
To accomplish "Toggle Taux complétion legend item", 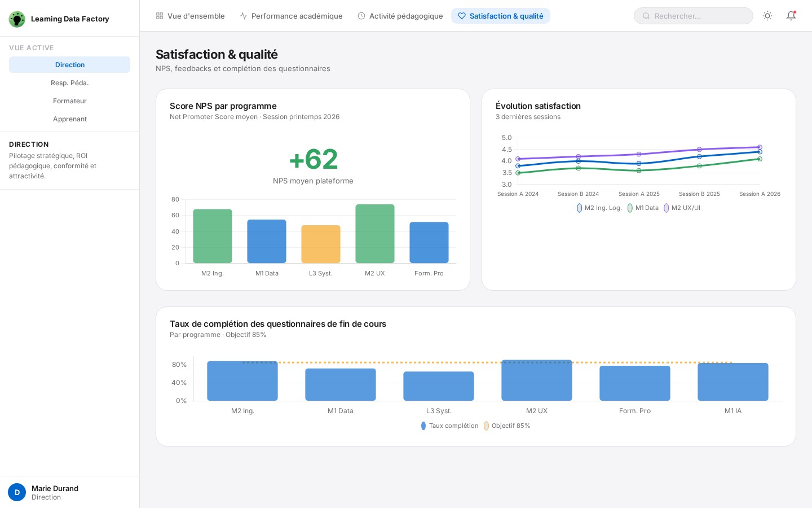I will click(449, 426).
